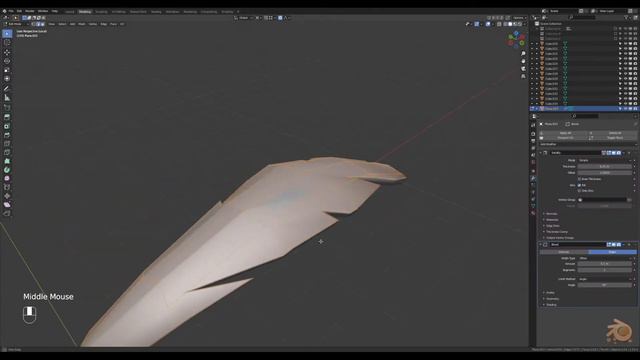Select the Spin tool
Image resolution: width=640 pixels, height=360 pixels.
(7, 170)
